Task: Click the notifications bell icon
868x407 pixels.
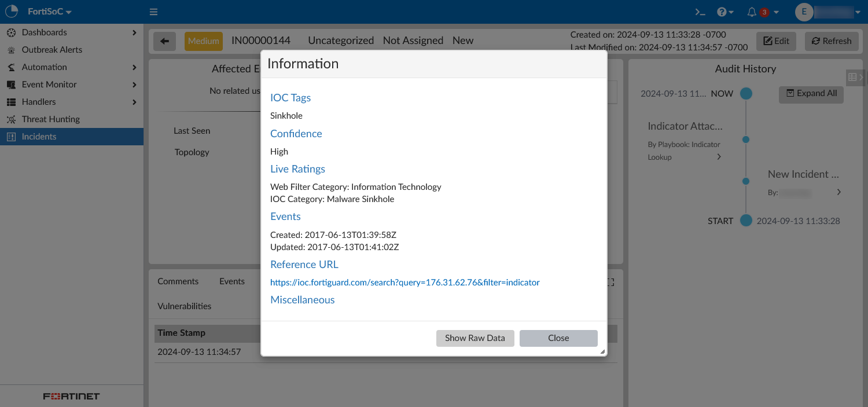Action: click(752, 12)
